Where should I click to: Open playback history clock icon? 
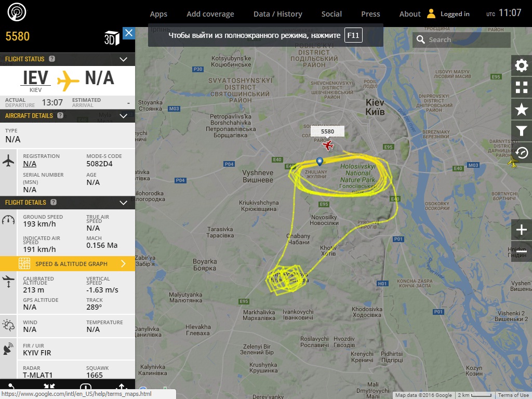[522, 153]
